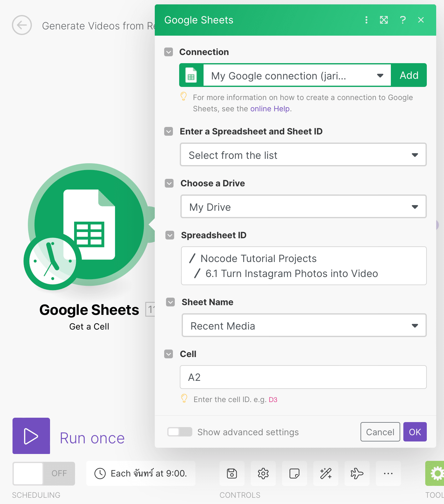Screen dimensions: 444x504
Task: Open the three-dot module options menu
Action: [366, 20]
